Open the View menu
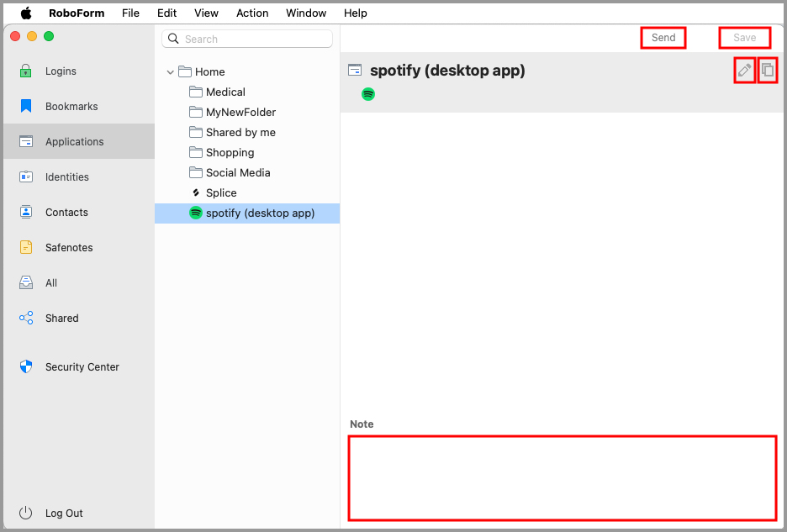The height and width of the screenshot is (532, 787). [206, 13]
